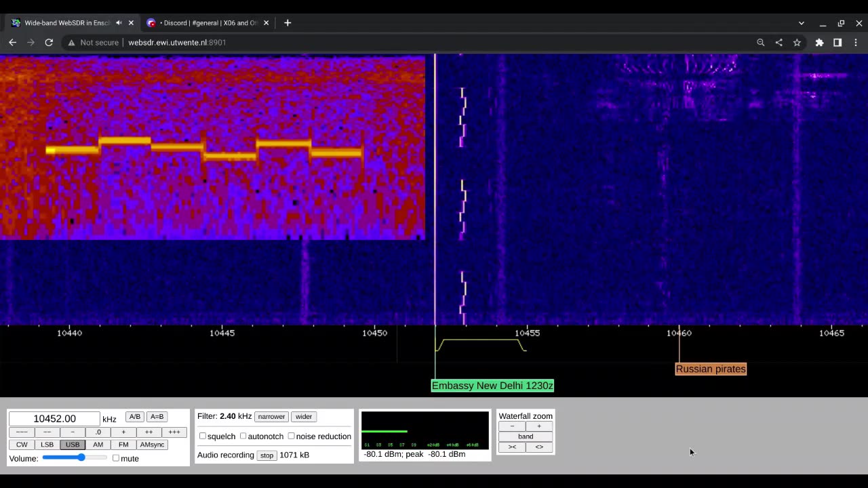The image size is (868, 488).
Task: Click the Russian pirates station label
Action: point(711,369)
